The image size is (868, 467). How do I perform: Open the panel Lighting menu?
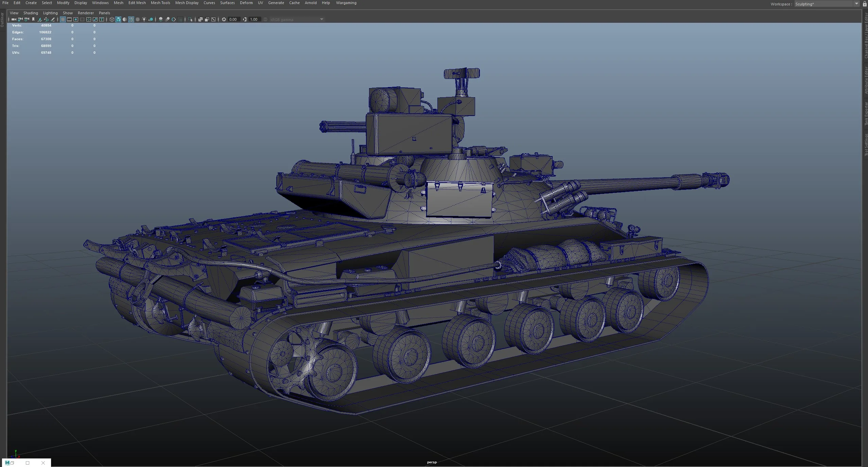click(x=50, y=13)
